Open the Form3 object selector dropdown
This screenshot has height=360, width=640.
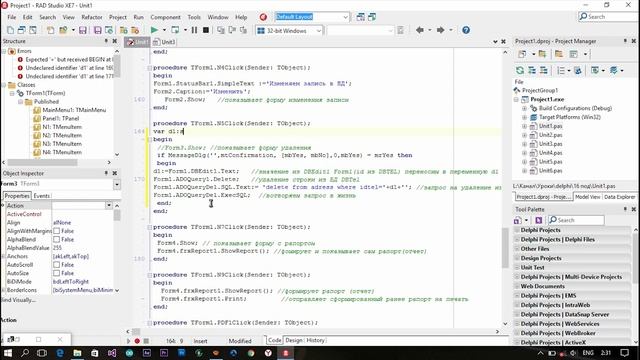pyautogui.click(x=117, y=184)
